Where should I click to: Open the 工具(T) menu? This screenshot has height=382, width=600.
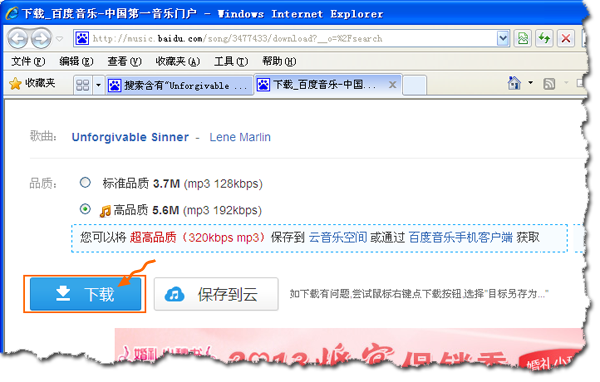[x=231, y=61]
